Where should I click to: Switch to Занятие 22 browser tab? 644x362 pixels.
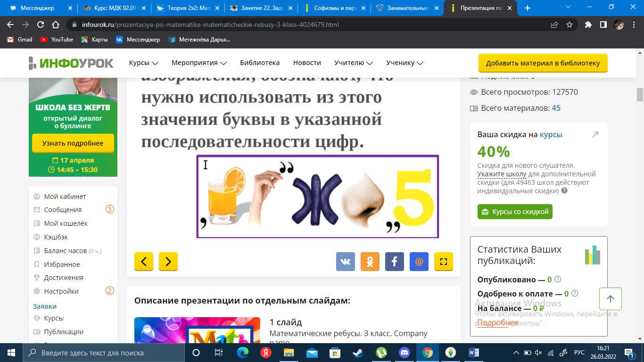260,8
